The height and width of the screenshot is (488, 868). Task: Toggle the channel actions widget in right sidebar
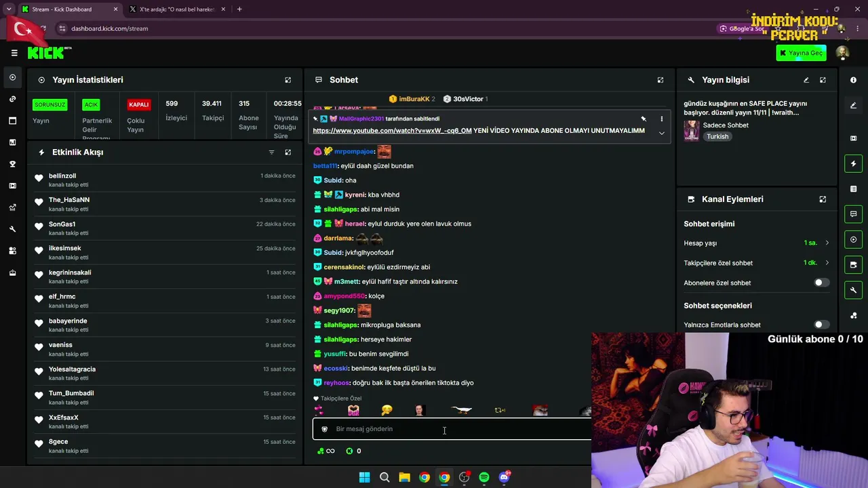tap(853, 264)
